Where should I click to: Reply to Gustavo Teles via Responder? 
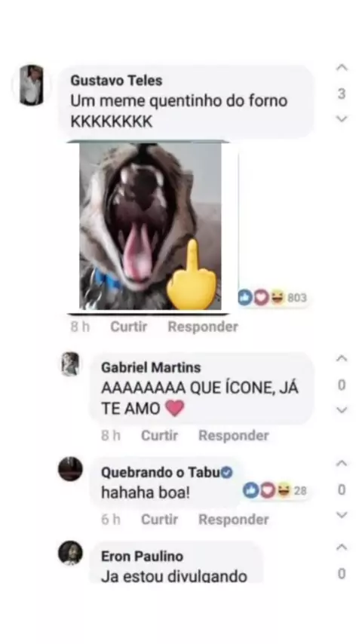click(203, 327)
